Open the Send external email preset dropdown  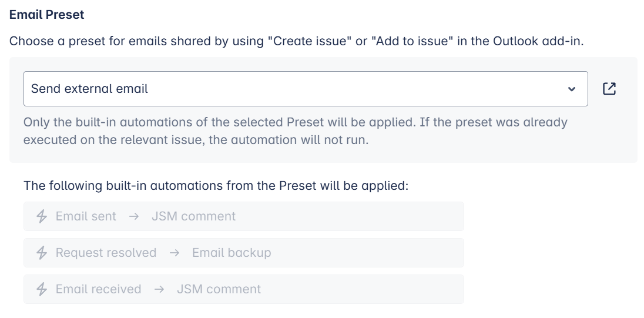point(294,89)
